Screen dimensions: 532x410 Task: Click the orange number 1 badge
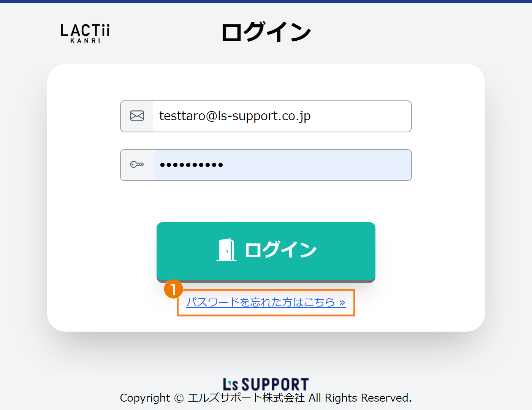click(173, 289)
